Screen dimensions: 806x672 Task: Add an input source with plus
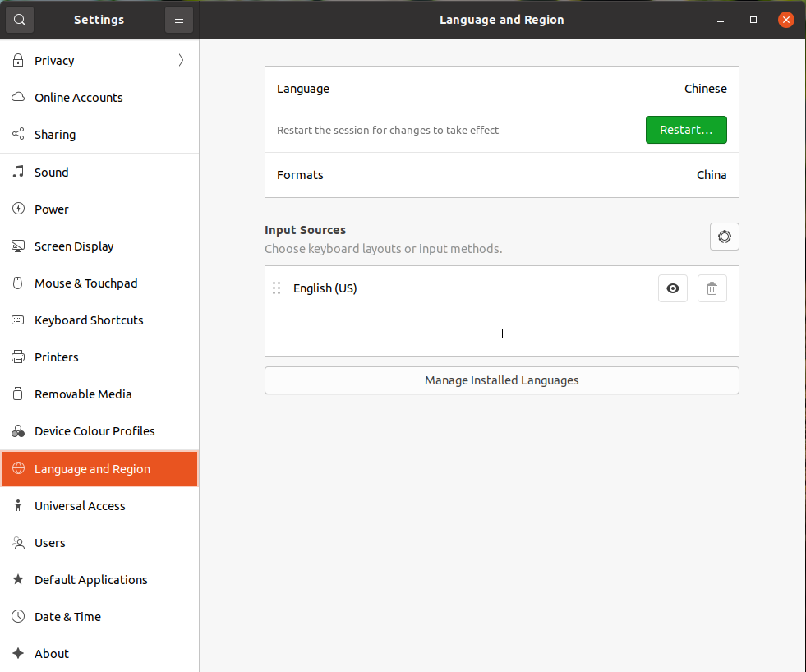coord(502,334)
